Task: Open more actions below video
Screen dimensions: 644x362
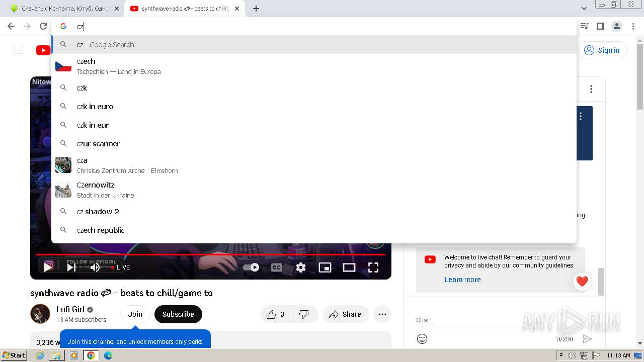Action: (x=382, y=314)
